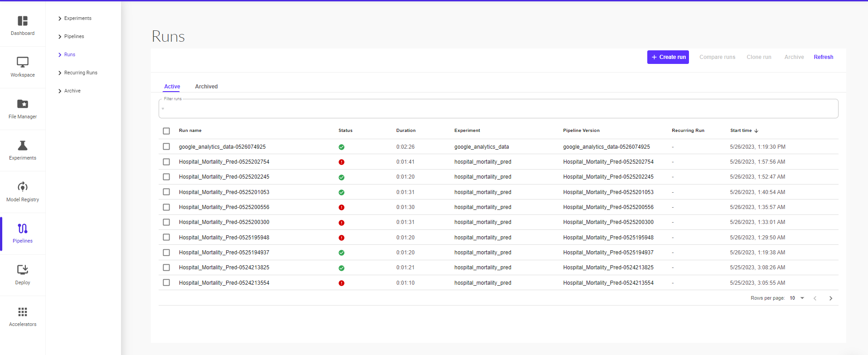Click the Status column header
The image size is (868, 355).
[x=345, y=131]
